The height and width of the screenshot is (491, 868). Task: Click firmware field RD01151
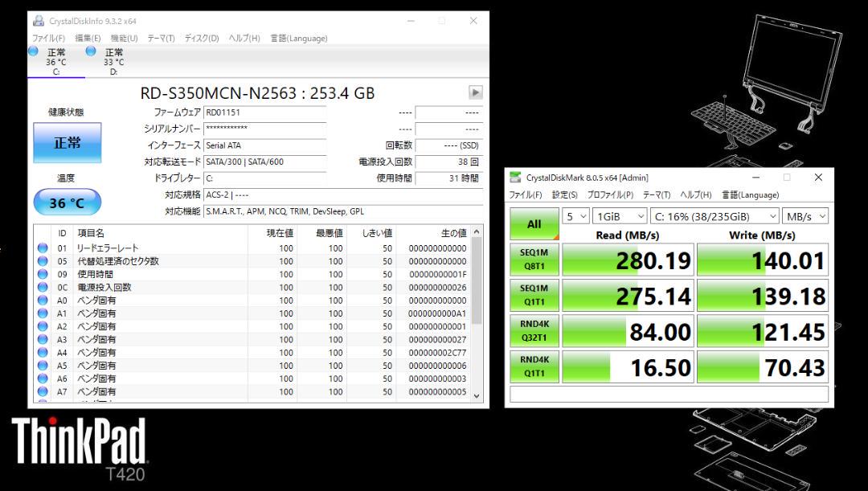pos(265,113)
